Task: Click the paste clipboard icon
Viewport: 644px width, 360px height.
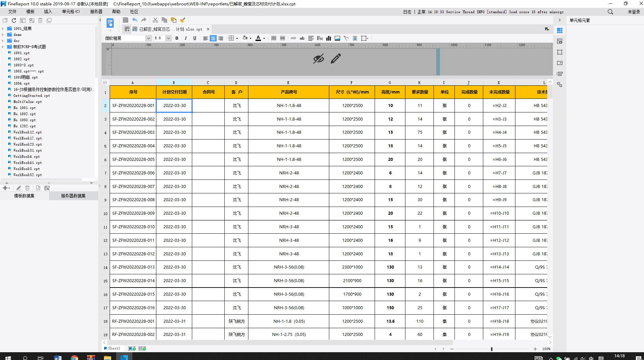Action: tap(174, 20)
